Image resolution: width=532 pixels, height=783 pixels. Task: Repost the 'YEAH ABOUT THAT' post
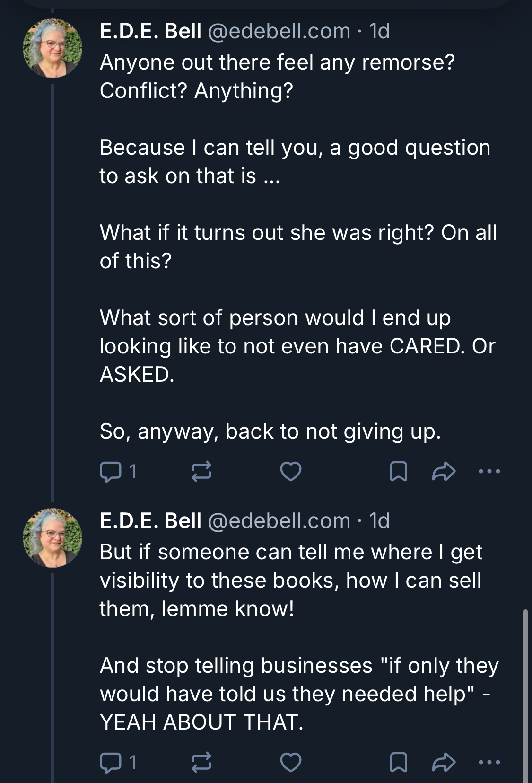tap(201, 762)
